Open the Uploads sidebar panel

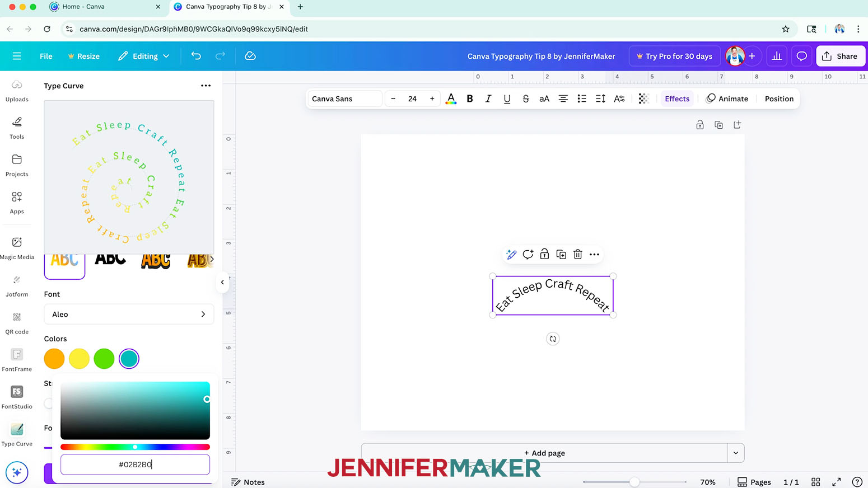pos(17,91)
